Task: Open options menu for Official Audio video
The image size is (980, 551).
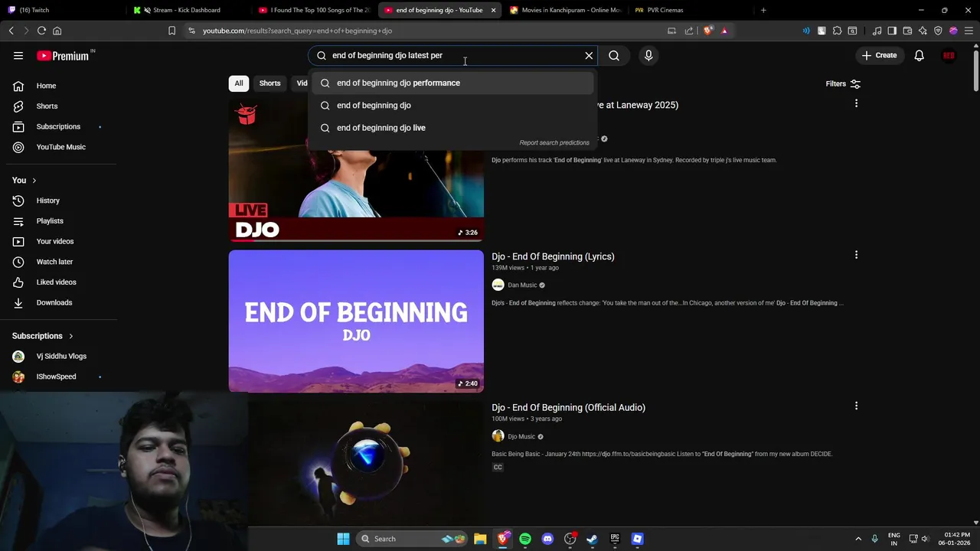Action: 856,406
